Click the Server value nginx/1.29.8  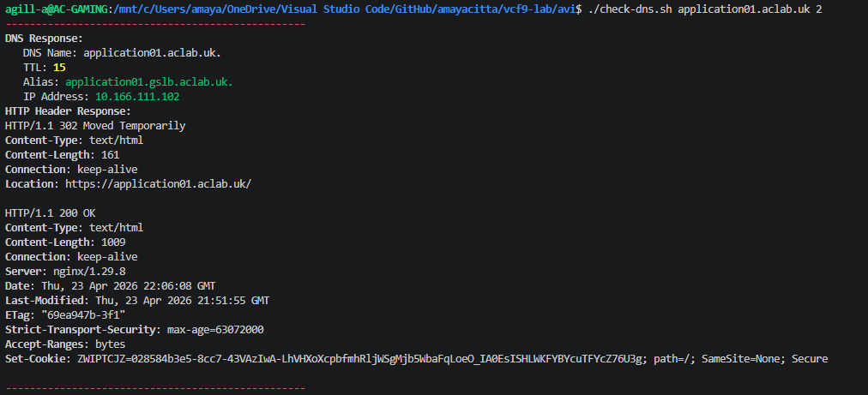(x=89, y=272)
